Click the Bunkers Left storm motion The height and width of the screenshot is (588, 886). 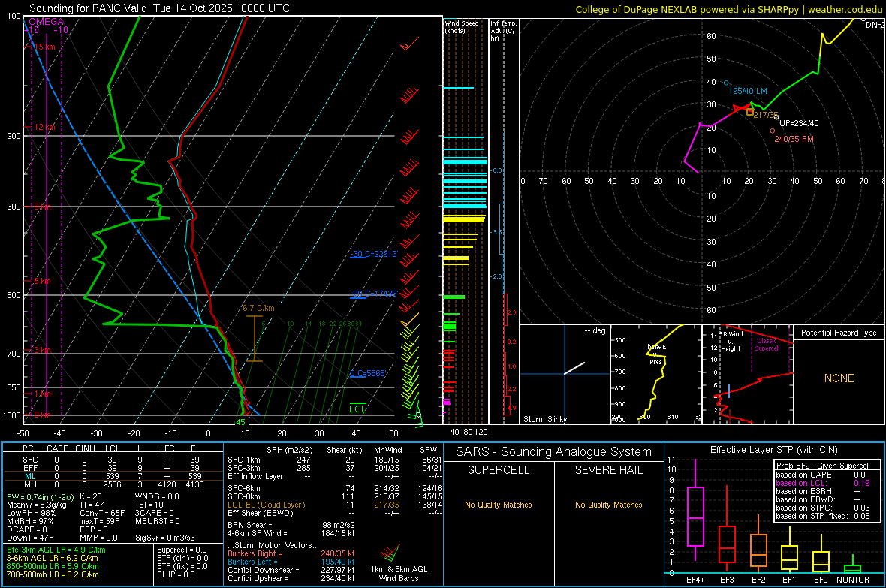pyautogui.click(x=291, y=562)
